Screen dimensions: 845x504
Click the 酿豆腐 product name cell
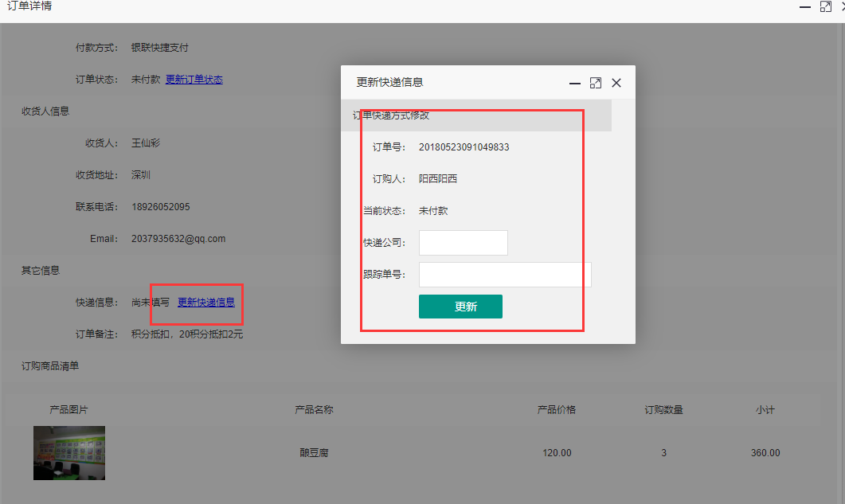point(314,453)
